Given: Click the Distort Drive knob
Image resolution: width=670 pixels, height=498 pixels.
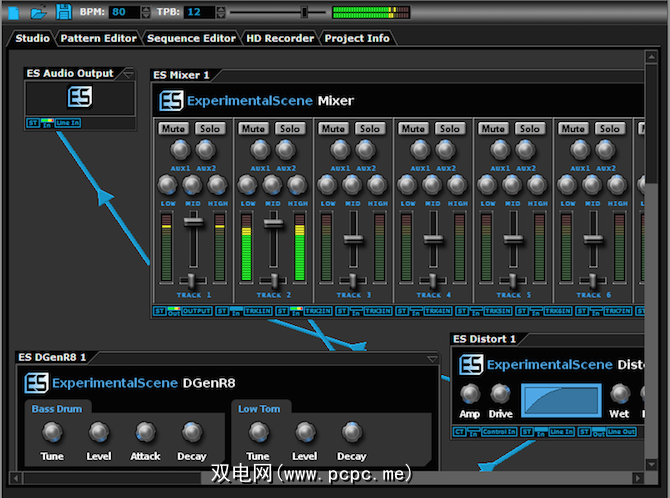Looking at the screenshot, I should click(501, 394).
